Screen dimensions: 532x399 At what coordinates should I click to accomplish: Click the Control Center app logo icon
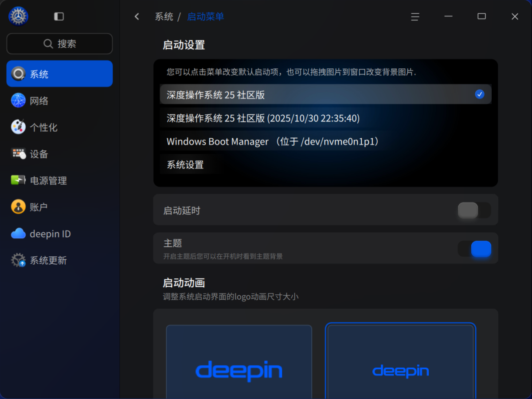(18, 16)
